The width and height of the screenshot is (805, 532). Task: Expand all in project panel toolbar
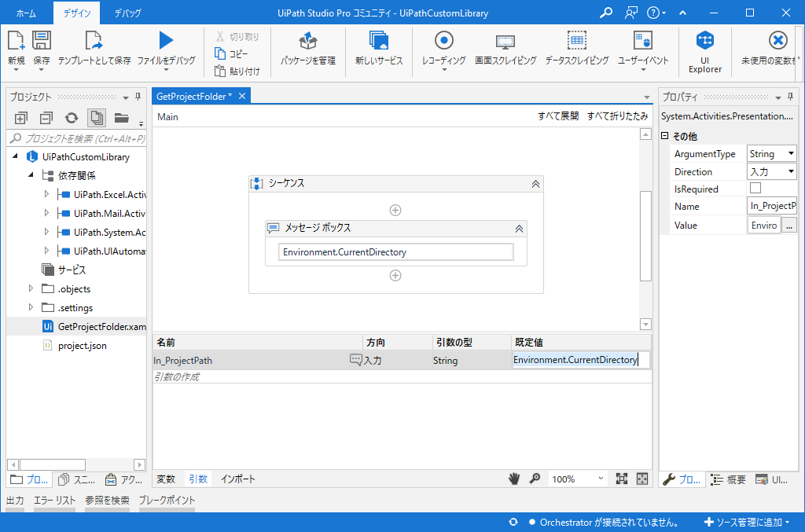pyautogui.click(x=20, y=119)
